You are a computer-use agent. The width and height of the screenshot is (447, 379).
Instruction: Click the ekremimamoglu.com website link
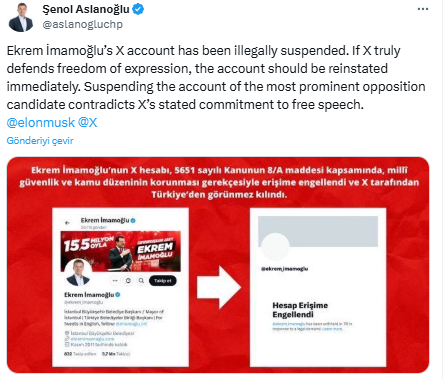pyautogui.click(x=92, y=339)
